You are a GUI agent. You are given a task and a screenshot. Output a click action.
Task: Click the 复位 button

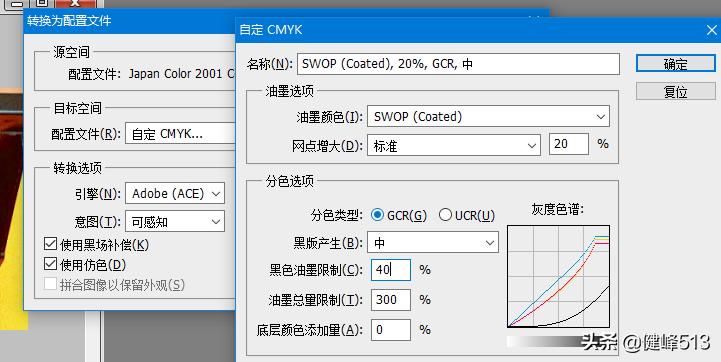pos(675,92)
